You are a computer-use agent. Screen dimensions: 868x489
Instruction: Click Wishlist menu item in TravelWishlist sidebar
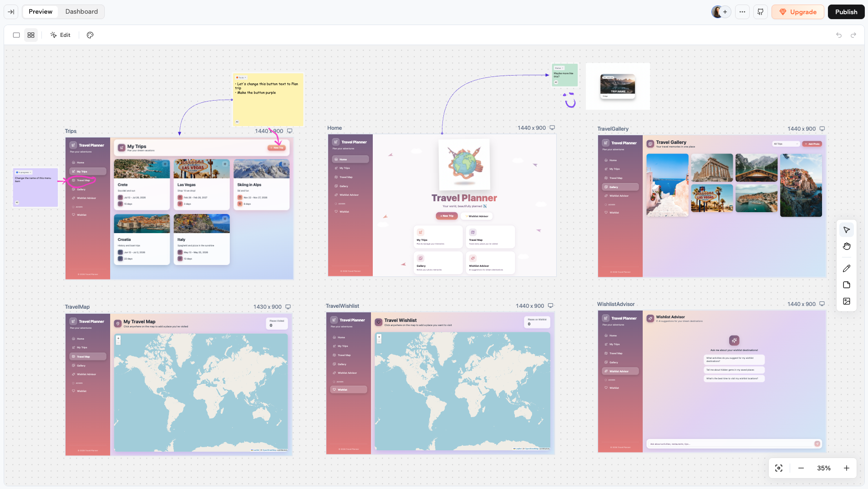pyautogui.click(x=349, y=390)
